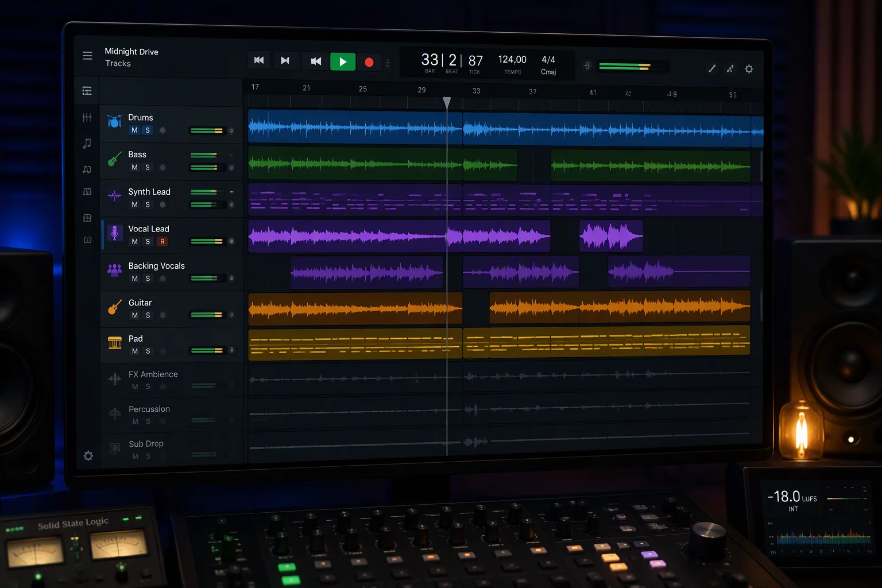The height and width of the screenshot is (588, 882).
Task: Click the Drums drum-kit track icon
Action: tap(114, 121)
